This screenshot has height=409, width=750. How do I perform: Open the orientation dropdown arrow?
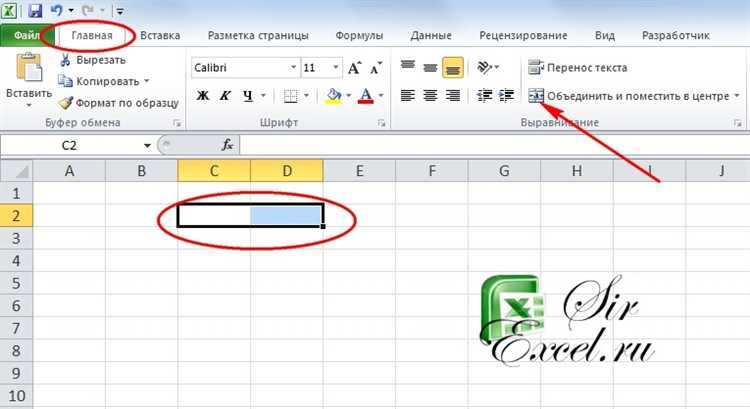496,67
